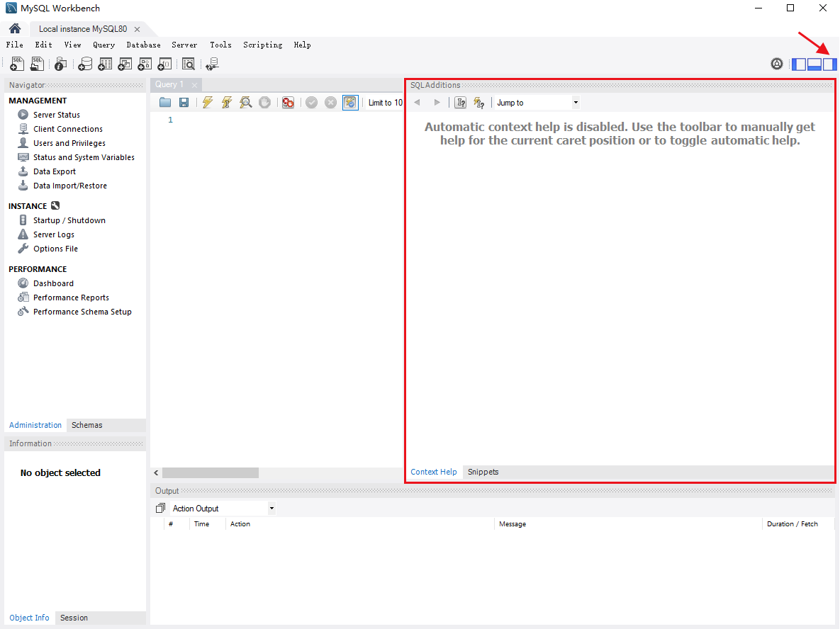840x629 pixels.
Task: Open Startup / Shutdown
Action: point(69,220)
